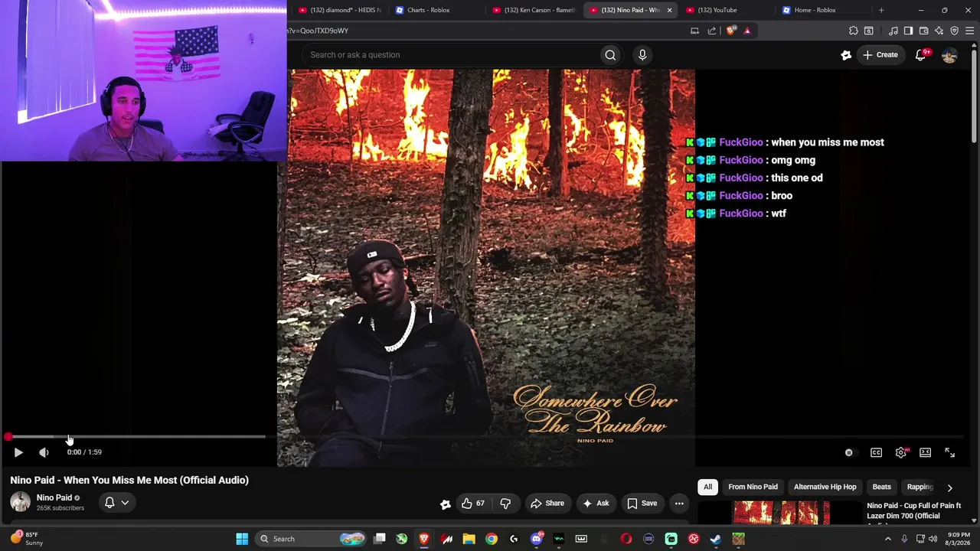Screen dimensions: 980x551
Task: Open the Windows Start menu
Action: (x=242, y=539)
